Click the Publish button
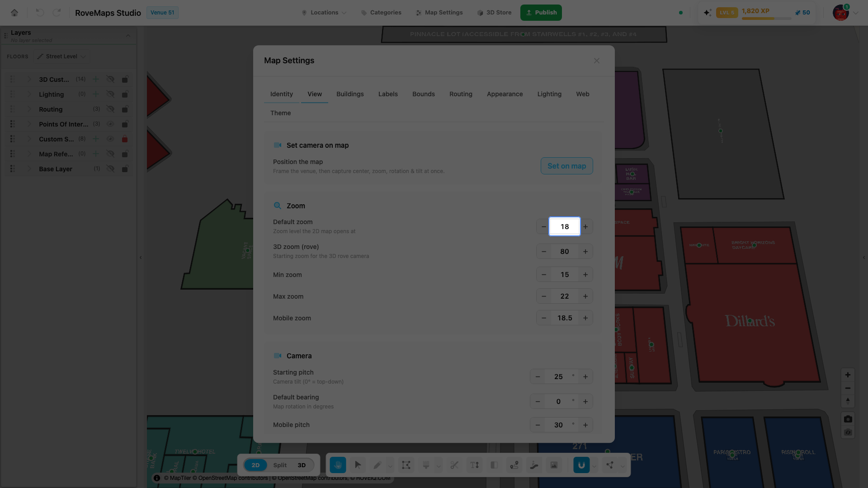Viewport: 868px width, 488px height. click(541, 13)
